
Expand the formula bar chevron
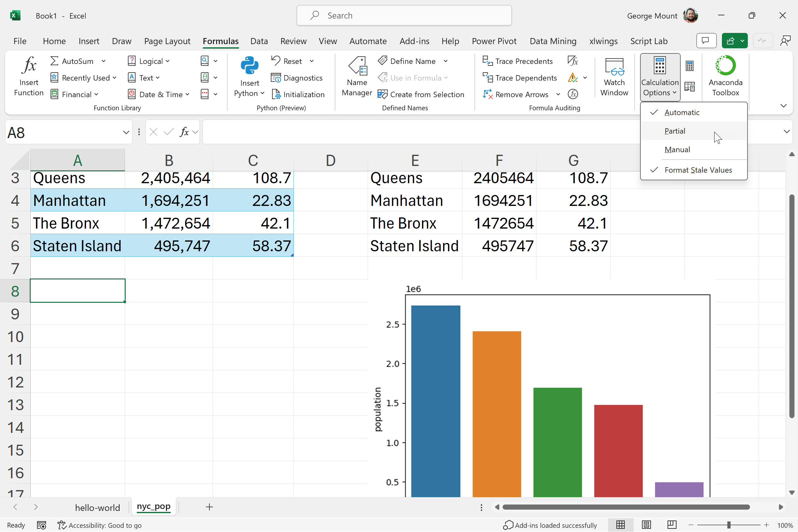click(786, 132)
